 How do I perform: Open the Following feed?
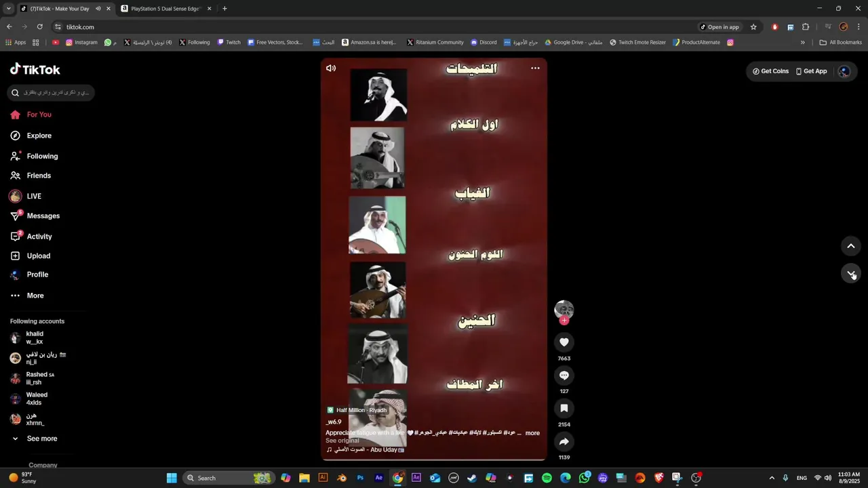(34, 156)
